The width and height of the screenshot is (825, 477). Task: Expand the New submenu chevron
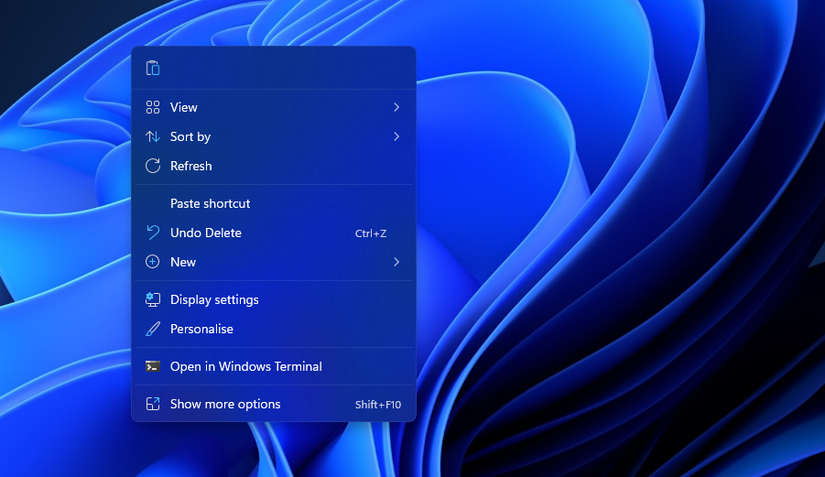(x=396, y=262)
